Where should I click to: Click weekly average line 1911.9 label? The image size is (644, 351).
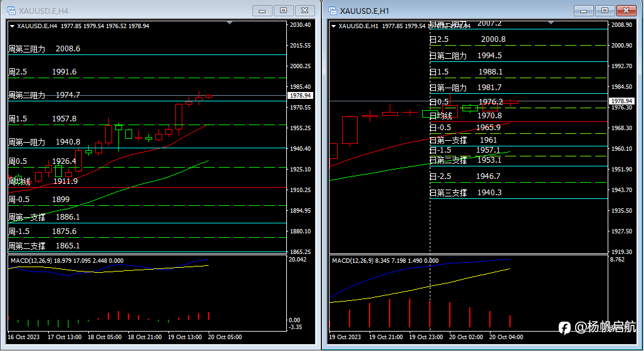coord(43,181)
